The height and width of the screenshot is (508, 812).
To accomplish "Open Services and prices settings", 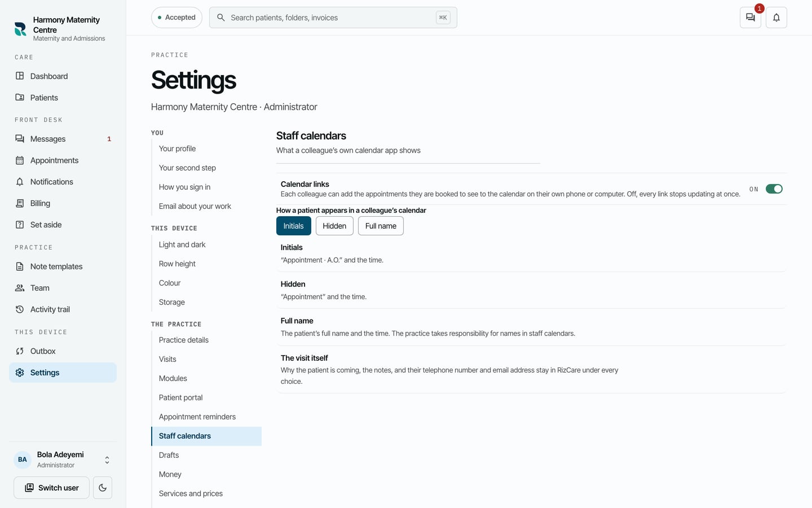I will pyautogui.click(x=206, y=493).
